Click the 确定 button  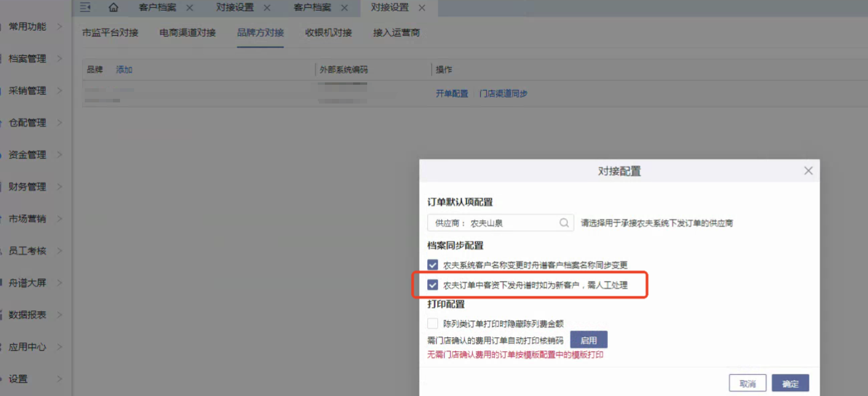coord(790,383)
